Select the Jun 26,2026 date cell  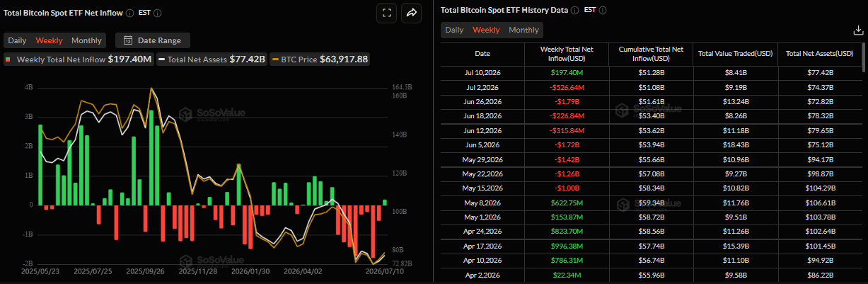[482, 101]
